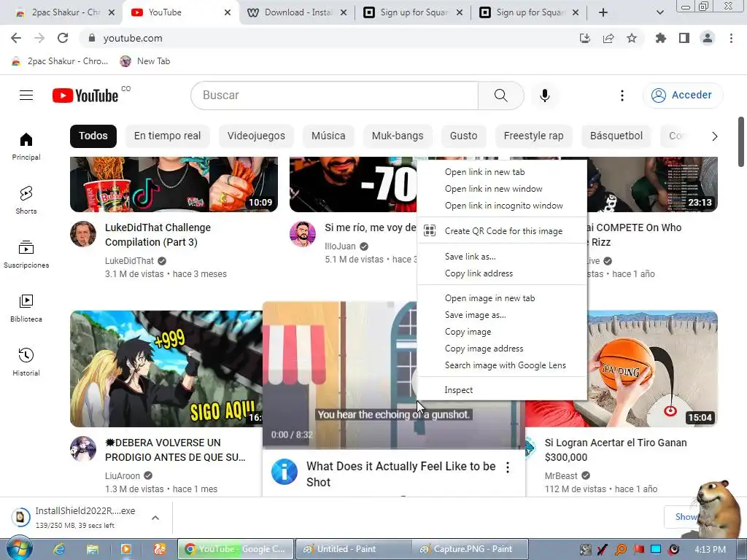Start voice search with microphone icon
Viewport: 747px width, 560px height.
pos(544,96)
